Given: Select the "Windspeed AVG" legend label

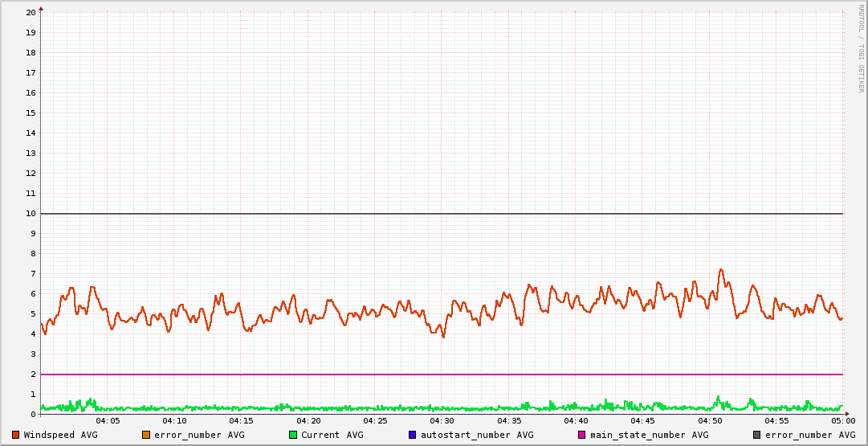Looking at the screenshot, I should click(x=61, y=435).
